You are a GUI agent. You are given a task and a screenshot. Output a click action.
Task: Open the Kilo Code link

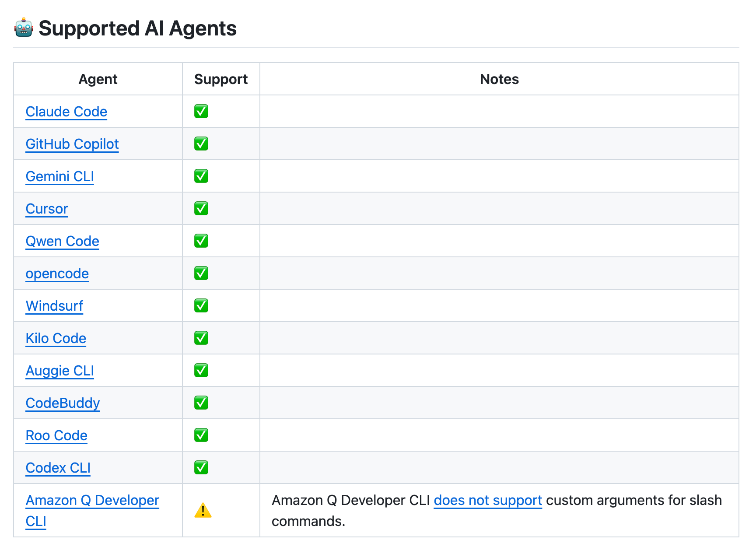click(x=56, y=338)
